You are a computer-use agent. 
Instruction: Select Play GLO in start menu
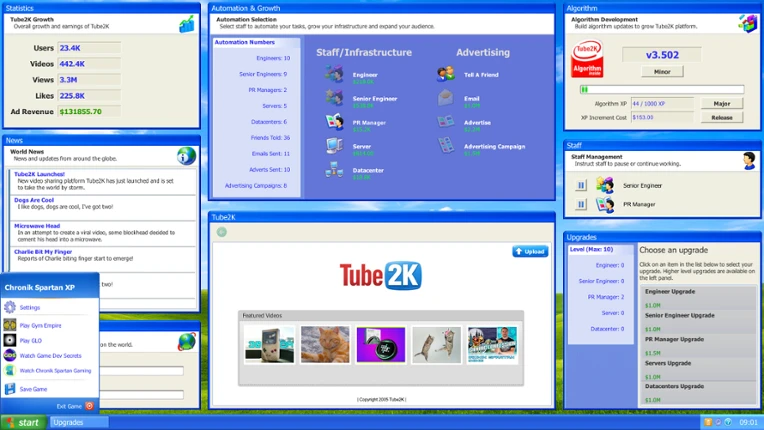pyautogui.click(x=49, y=340)
